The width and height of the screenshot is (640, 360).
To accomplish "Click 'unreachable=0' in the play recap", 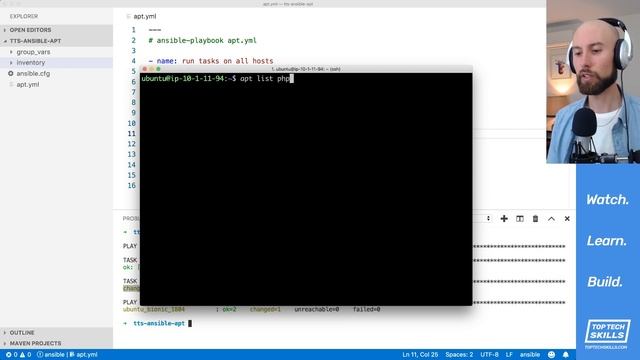I will [317, 309].
